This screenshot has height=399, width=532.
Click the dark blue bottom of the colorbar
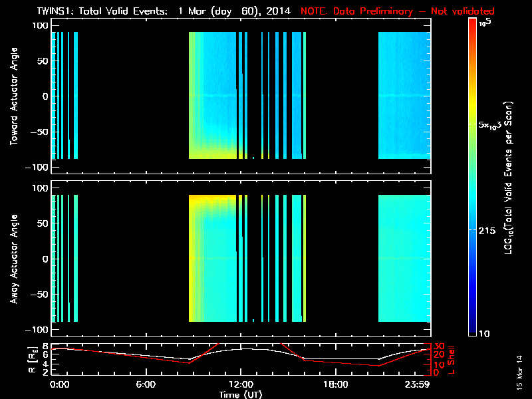tap(472, 329)
